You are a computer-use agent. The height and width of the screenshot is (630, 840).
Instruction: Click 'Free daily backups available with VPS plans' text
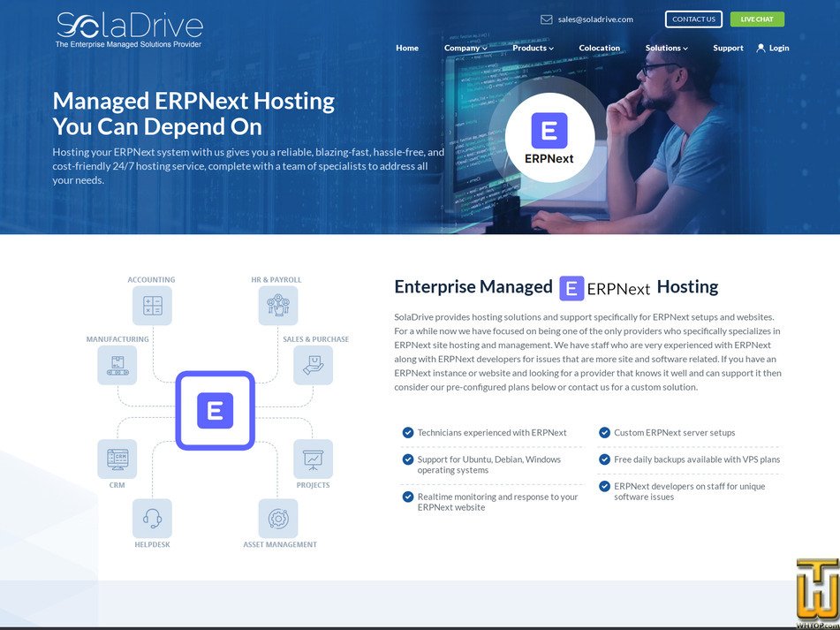pyautogui.click(x=697, y=459)
